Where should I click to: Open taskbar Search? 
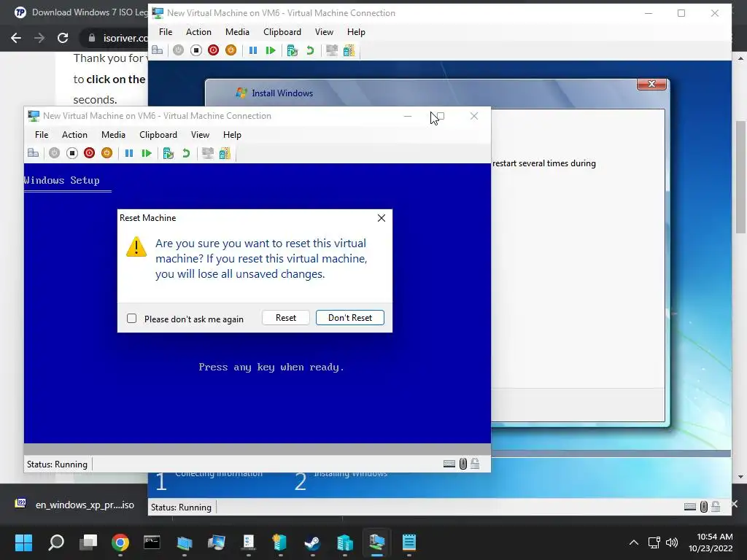pos(56,542)
